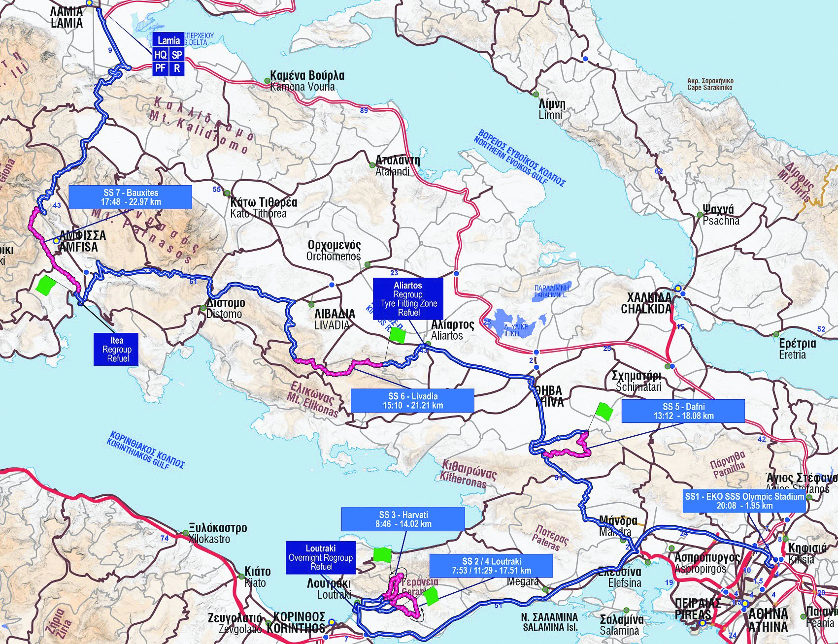Image resolution: width=838 pixels, height=644 pixels.
Task: Click the SS 5 - Dafni stage label
Action: pyautogui.click(x=683, y=411)
